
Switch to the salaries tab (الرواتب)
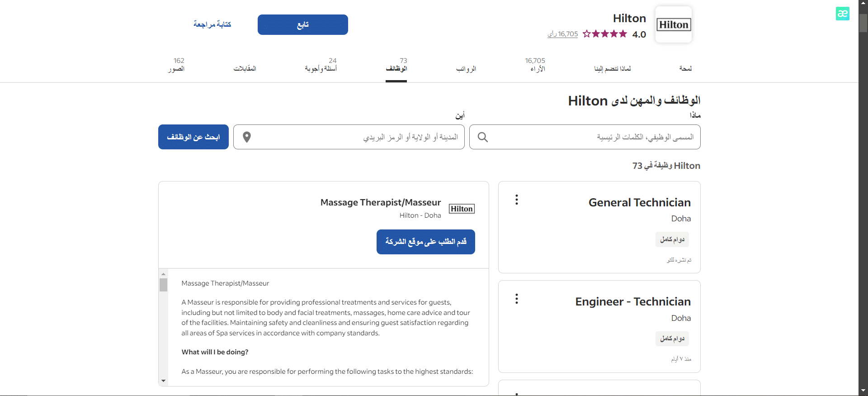coord(466,68)
